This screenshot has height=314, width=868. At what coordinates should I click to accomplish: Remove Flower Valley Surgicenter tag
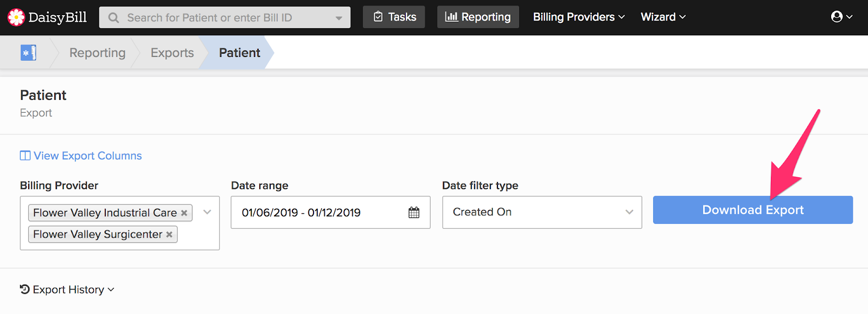(x=169, y=235)
